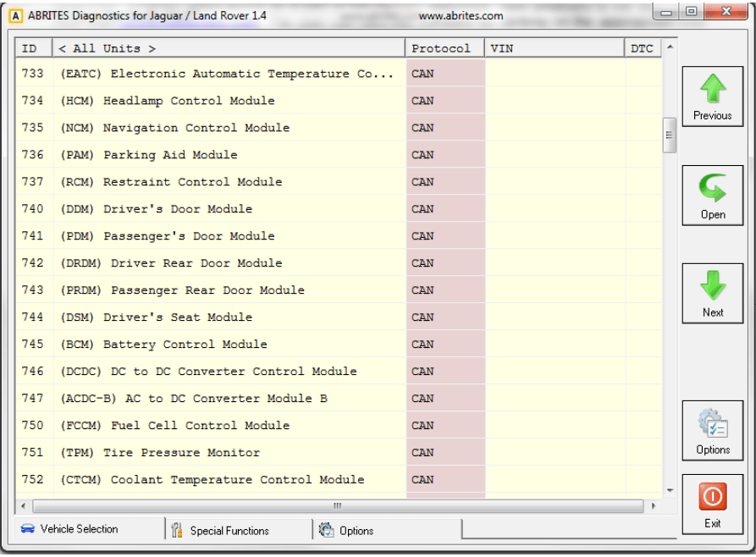Click the Protocol column header
Viewport: 756px width, 557px height.
[x=440, y=48]
